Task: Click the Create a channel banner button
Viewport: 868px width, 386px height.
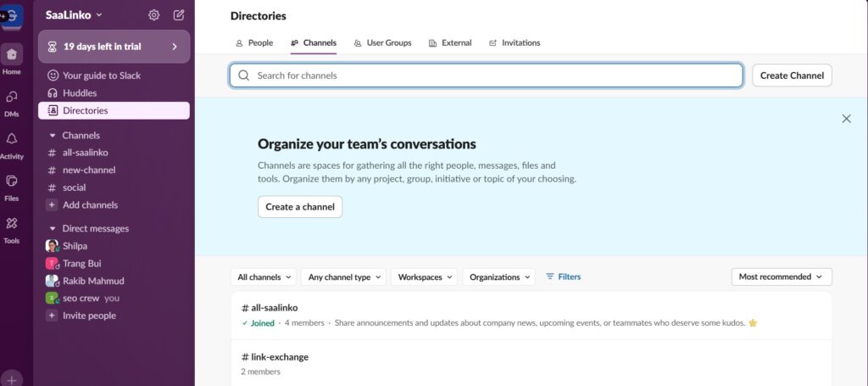Action: (x=300, y=207)
